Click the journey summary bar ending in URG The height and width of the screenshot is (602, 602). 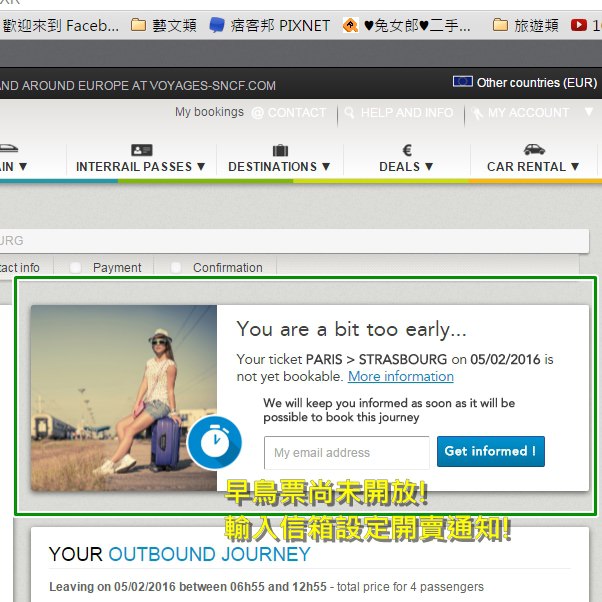[x=294, y=241]
